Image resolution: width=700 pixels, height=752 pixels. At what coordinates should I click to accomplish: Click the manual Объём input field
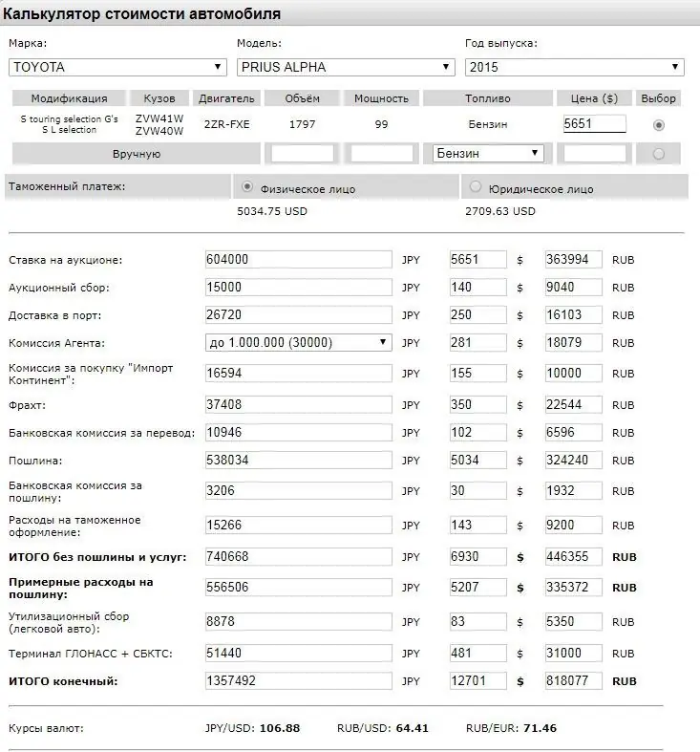point(303,154)
